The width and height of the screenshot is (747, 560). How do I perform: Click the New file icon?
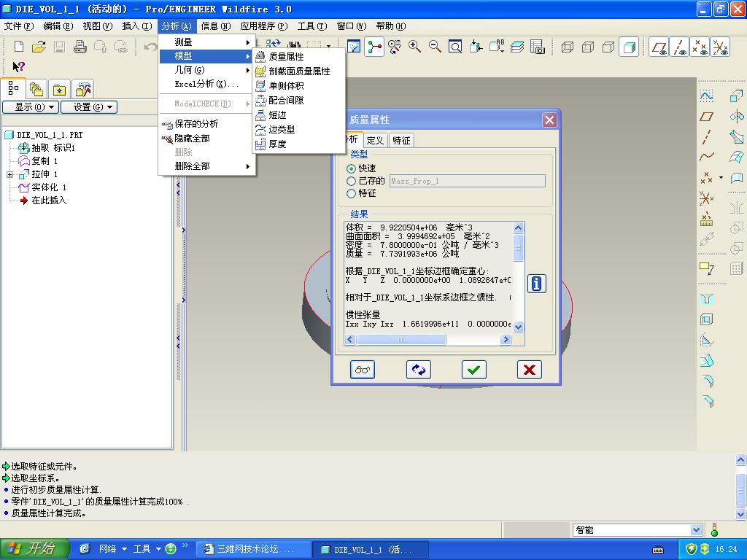pos(18,47)
